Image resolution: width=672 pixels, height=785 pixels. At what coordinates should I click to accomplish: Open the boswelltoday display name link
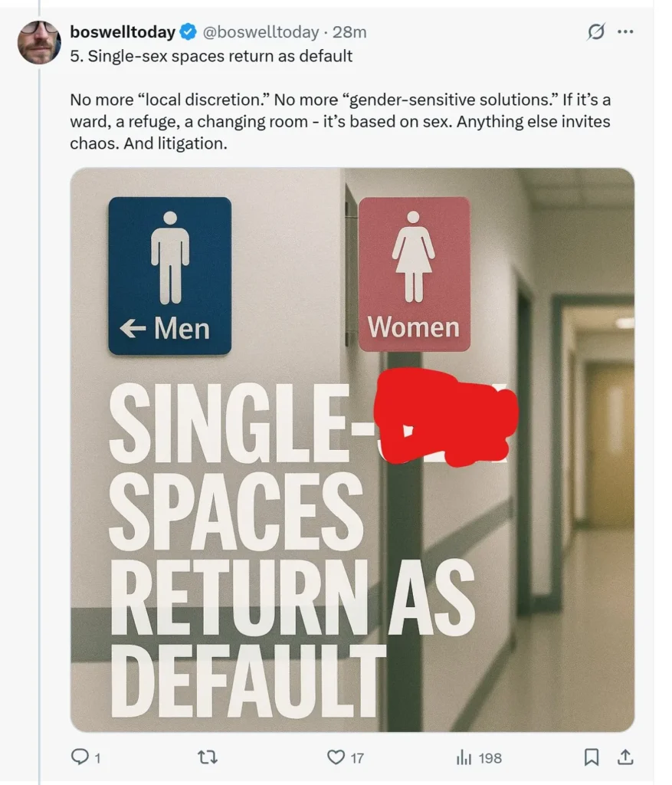coord(123,32)
